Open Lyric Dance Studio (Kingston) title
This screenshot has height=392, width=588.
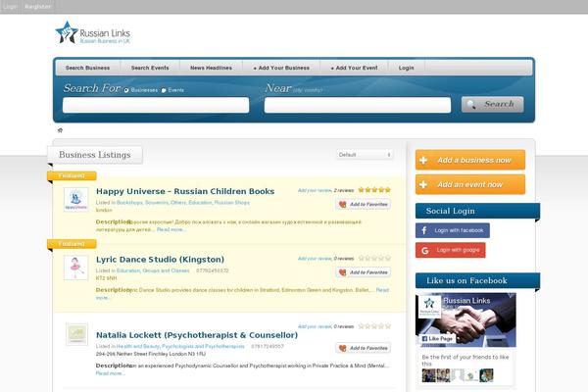(x=160, y=260)
